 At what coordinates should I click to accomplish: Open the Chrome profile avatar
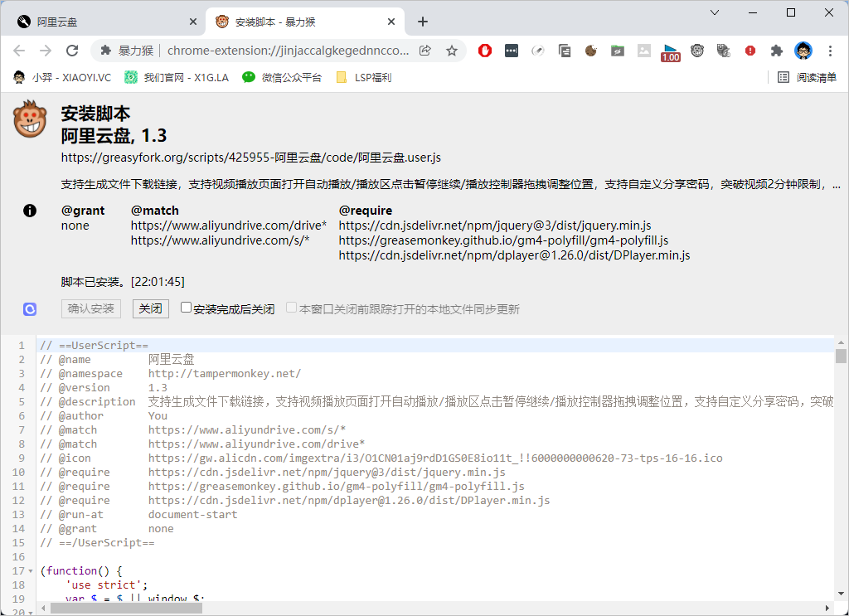pyautogui.click(x=803, y=51)
